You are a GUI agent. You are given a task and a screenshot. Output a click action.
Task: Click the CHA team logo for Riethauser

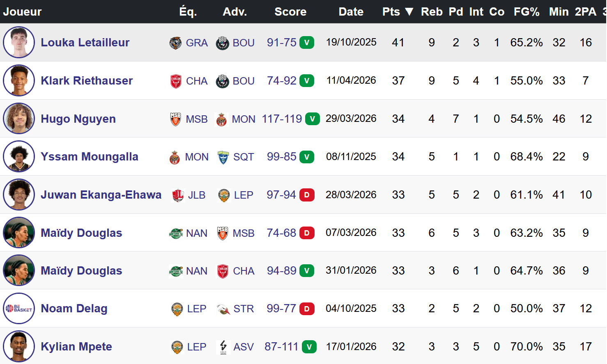point(176,81)
